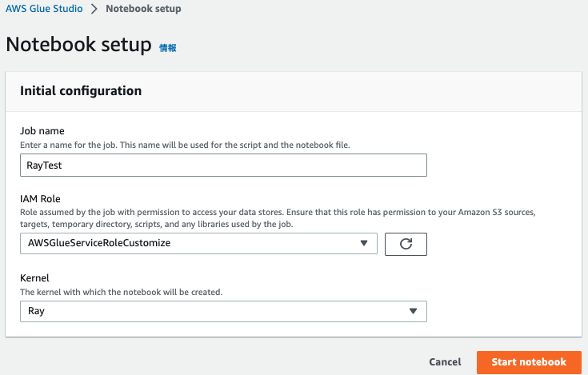Click the large Notebook setup page heading
The width and height of the screenshot is (588, 375).
(78, 45)
